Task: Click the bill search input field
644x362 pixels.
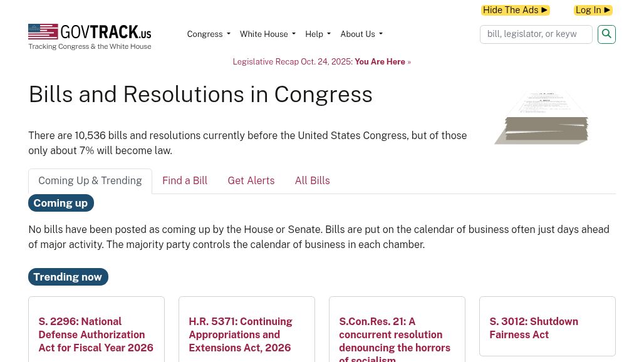Action: 536,34
